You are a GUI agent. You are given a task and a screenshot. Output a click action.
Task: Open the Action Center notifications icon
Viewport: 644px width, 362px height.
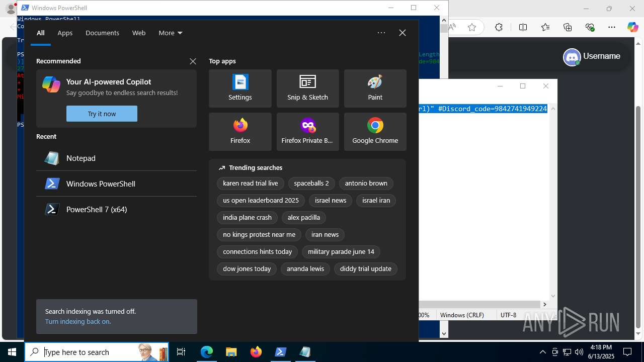tap(627, 352)
